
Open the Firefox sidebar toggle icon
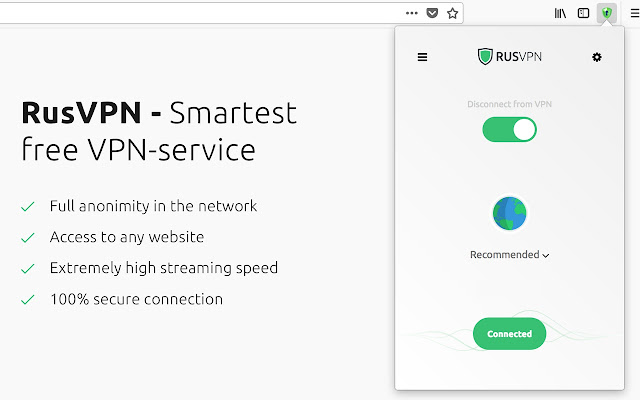(x=583, y=13)
